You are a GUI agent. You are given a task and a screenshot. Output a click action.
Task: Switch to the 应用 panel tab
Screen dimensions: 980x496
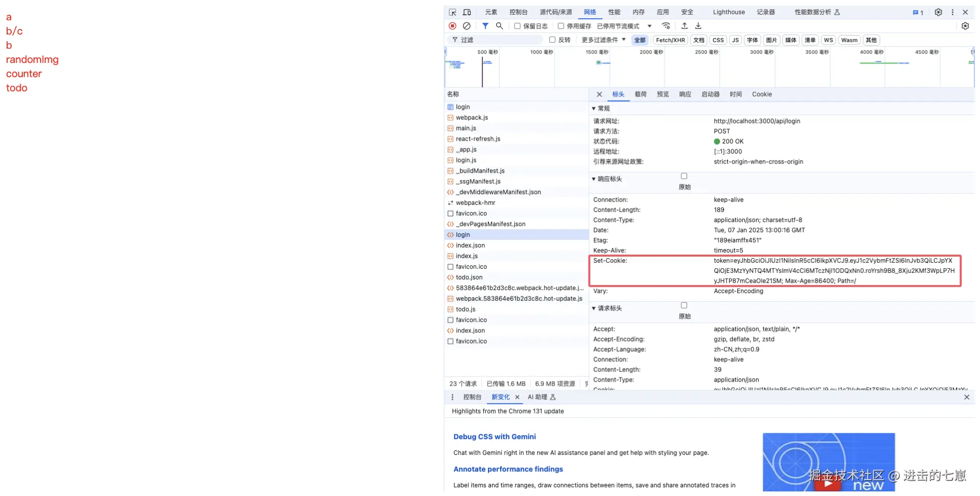coord(663,12)
